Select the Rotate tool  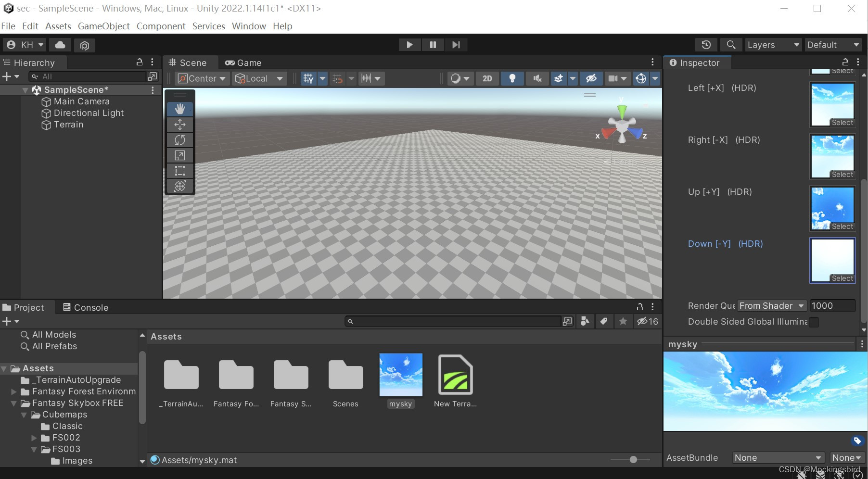pyautogui.click(x=180, y=140)
